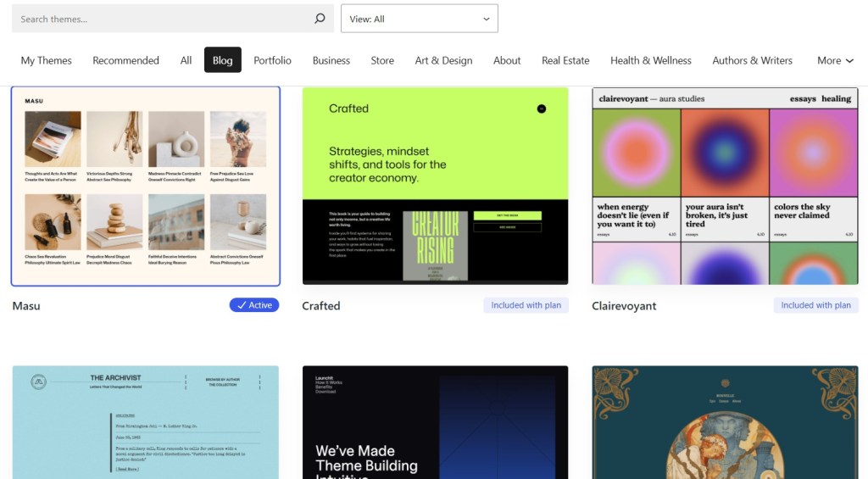Open the art nouveau teal theme thumbnail
Screen dimensions: 868x479
click(726, 422)
